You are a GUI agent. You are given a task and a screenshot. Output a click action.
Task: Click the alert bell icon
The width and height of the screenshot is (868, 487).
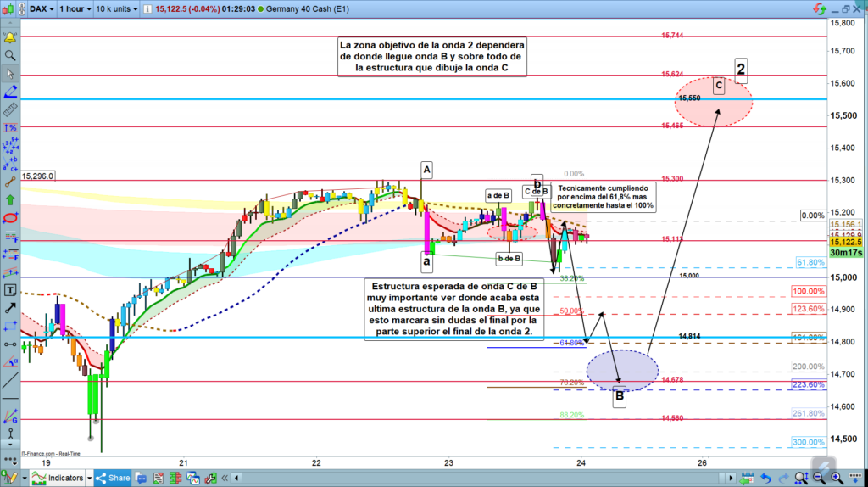10,38
